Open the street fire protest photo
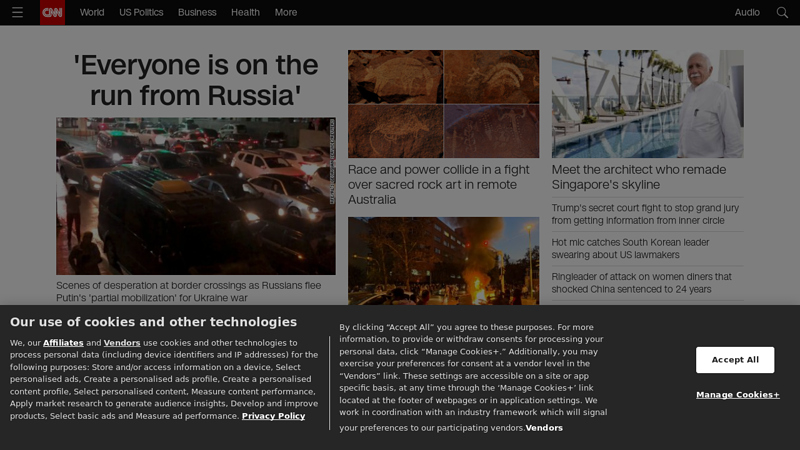Viewport: 800px width, 450px height. tap(443, 261)
